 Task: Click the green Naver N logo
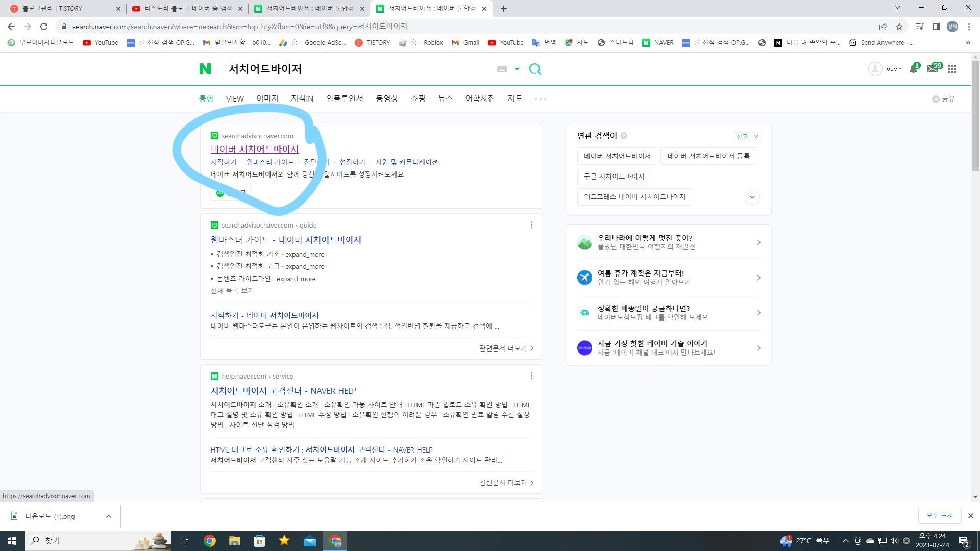pyautogui.click(x=205, y=69)
